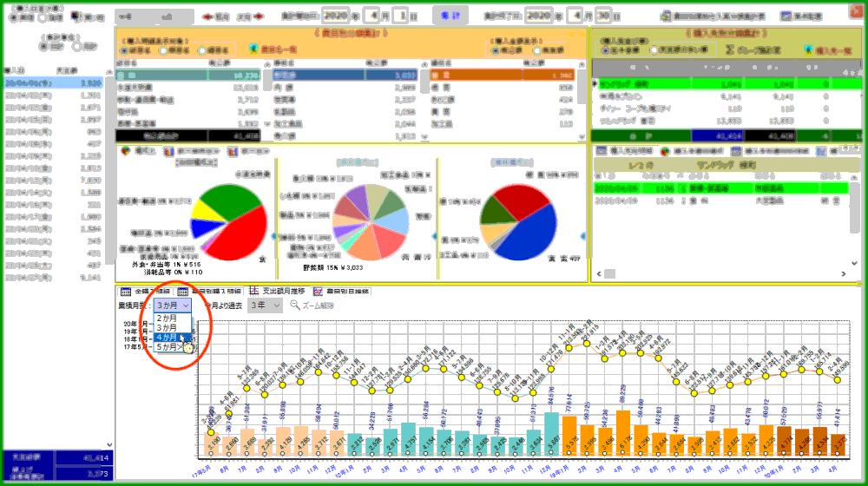Click the end date year field 2020
This screenshot has width=868, height=486.
pos(539,16)
